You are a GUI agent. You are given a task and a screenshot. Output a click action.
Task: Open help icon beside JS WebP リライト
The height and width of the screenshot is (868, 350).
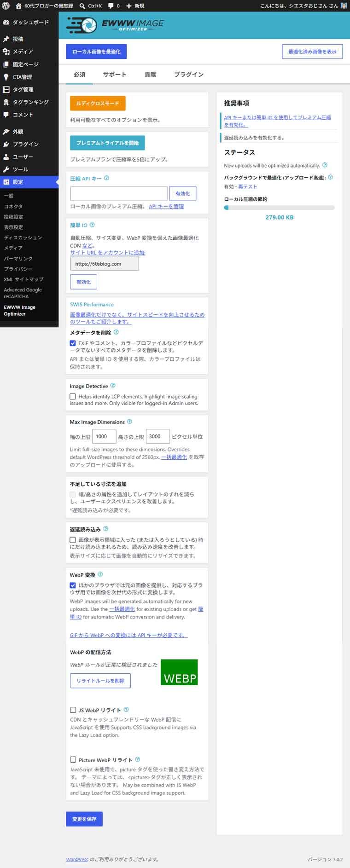click(126, 710)
